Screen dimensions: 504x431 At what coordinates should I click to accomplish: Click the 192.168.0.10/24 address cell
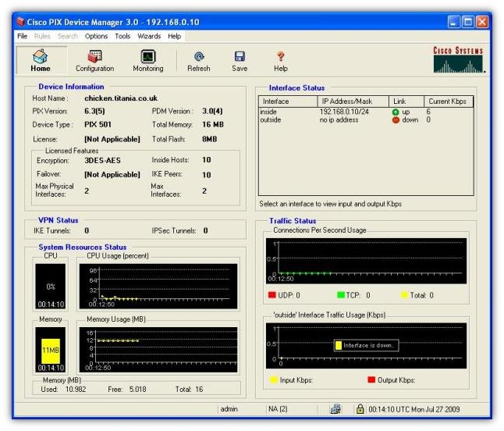[344, 112]
